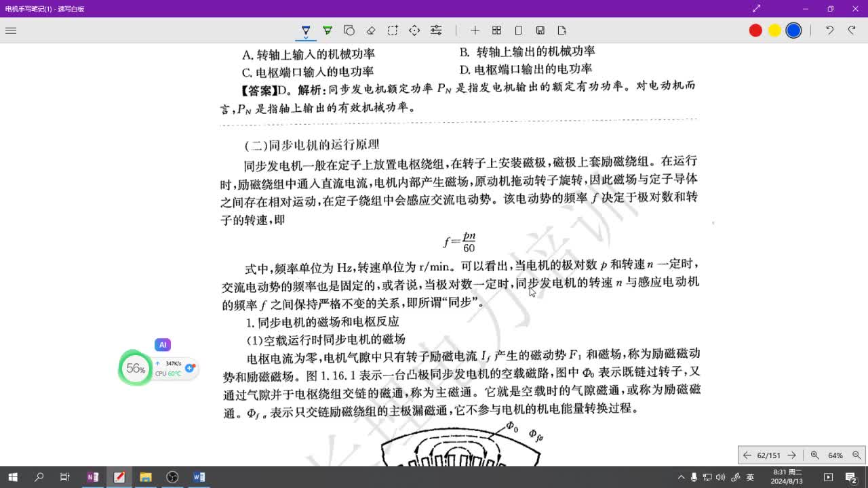The width and height of the screenshot is (868, 488).
Task: Add a new page with plus
Action: click(x=475, y=30)
